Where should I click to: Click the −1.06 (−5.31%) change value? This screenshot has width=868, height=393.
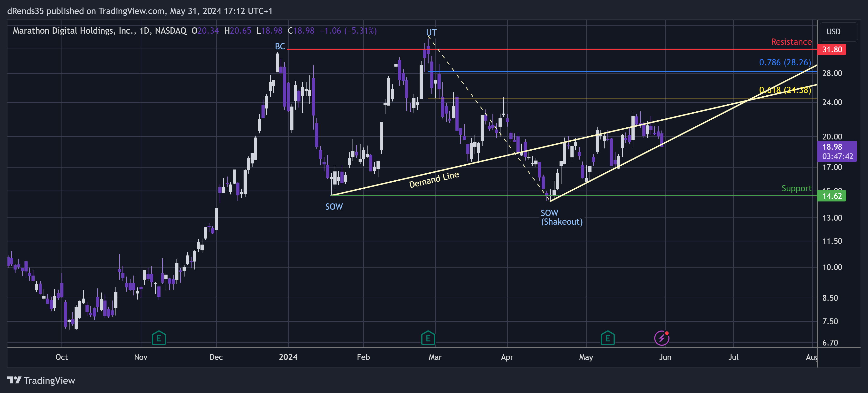point(348,31)
